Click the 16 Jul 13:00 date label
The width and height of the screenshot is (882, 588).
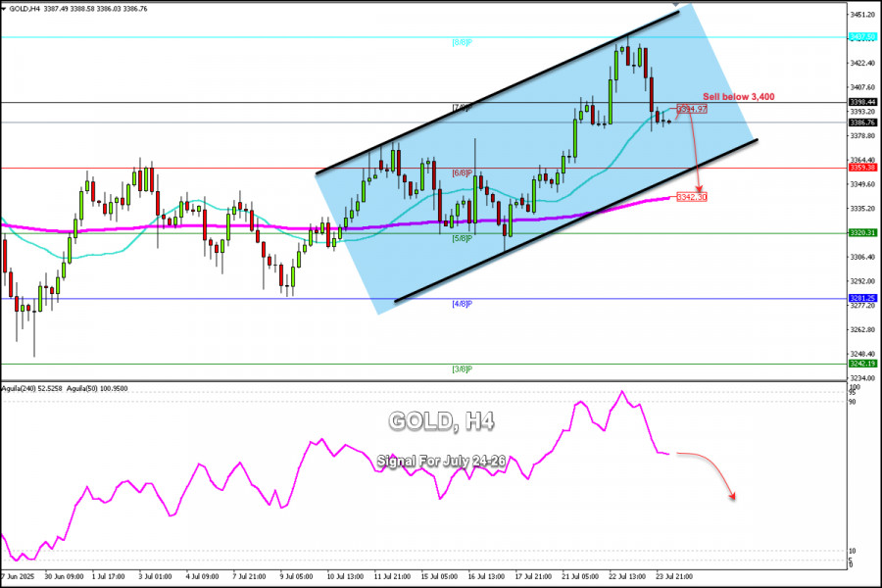point(486,577)
